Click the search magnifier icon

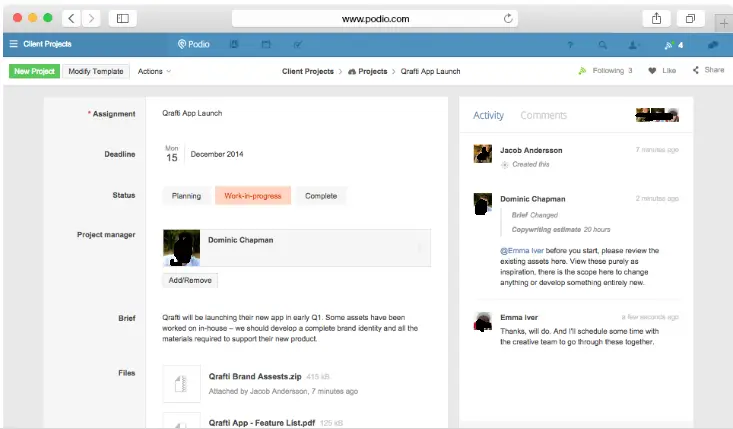[x=603, y=45]
